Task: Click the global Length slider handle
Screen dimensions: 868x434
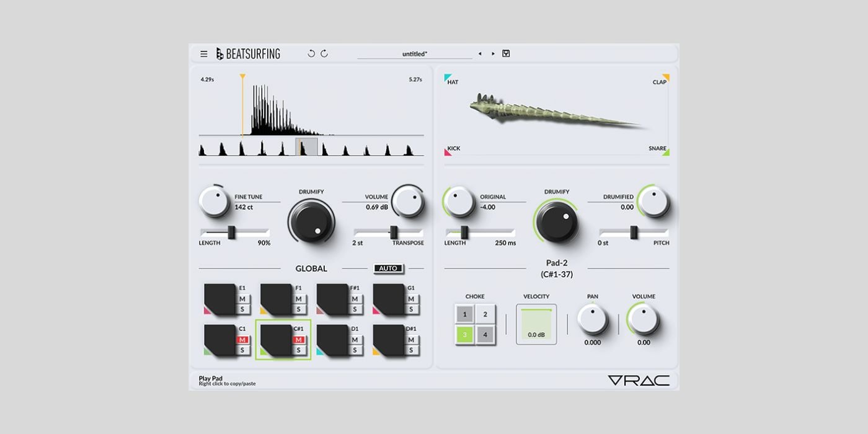Action: point(231,232)
